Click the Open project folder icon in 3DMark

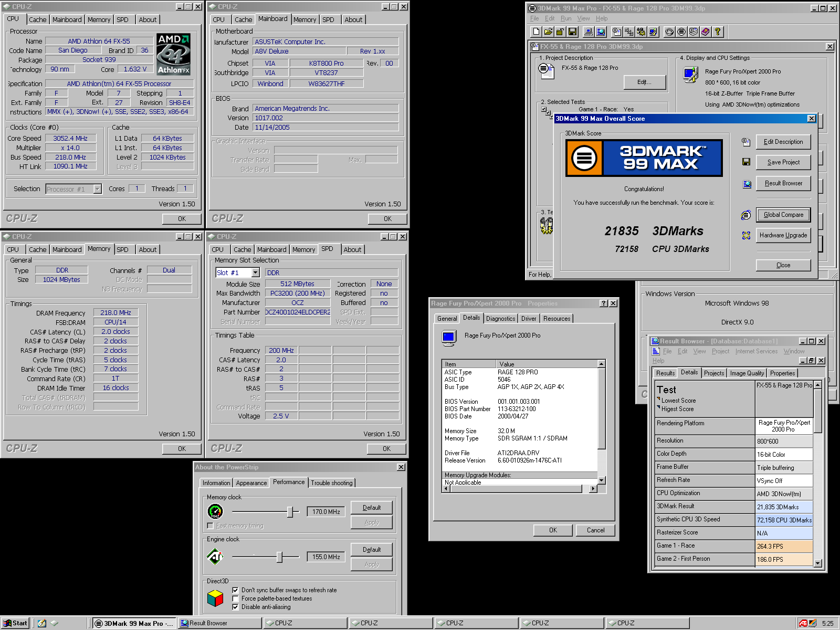click(x=548, y=31)
